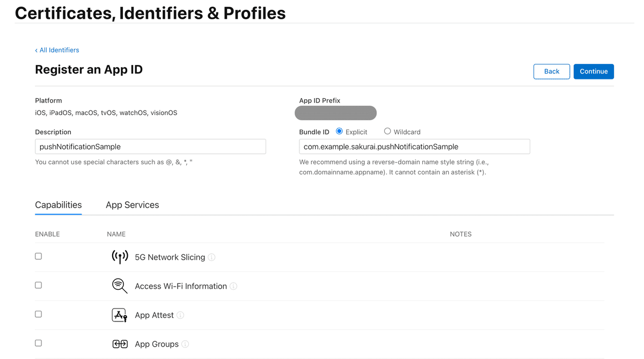Image resolution: width=644 pixels, height=359 pixels.
Task: Go back with the Back button
Action: tap(552, 71)
